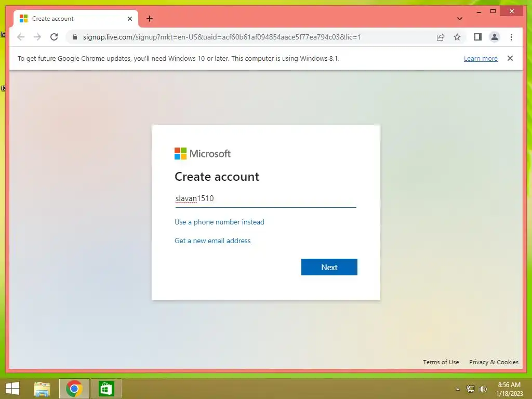Launch File Explorer from taskbar
Image resolution: width=532 pixels, height=399 pixels.
42,389
